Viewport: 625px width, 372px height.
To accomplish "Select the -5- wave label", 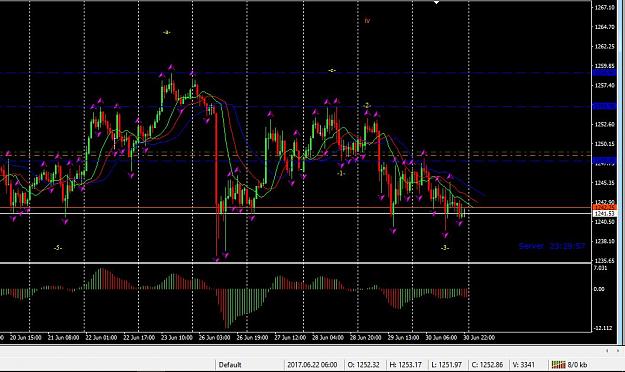I will point(58,248).
